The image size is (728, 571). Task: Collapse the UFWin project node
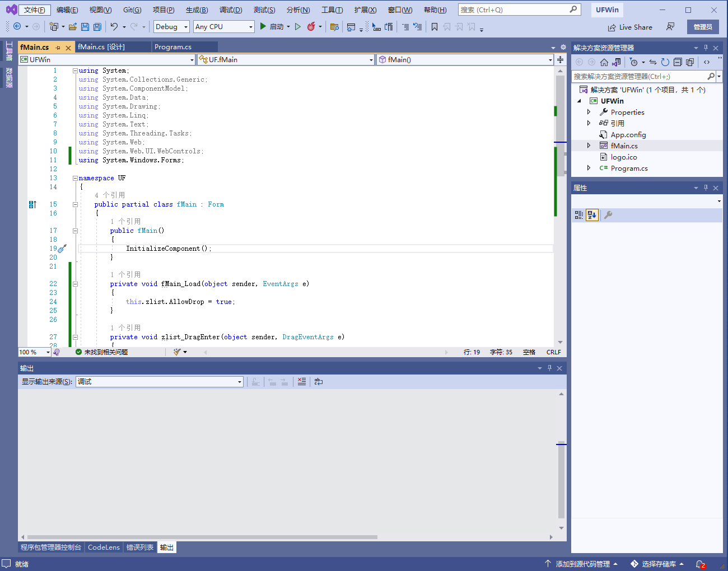pyautogui.click(x=579, y=101)
